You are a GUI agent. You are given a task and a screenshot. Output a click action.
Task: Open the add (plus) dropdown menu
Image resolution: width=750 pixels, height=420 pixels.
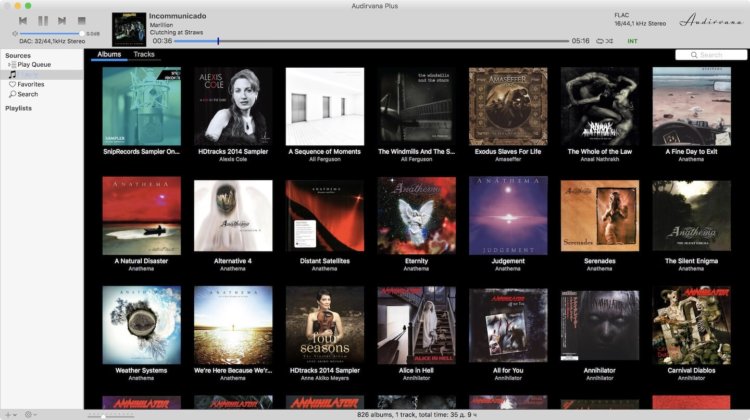coord(10,415)
